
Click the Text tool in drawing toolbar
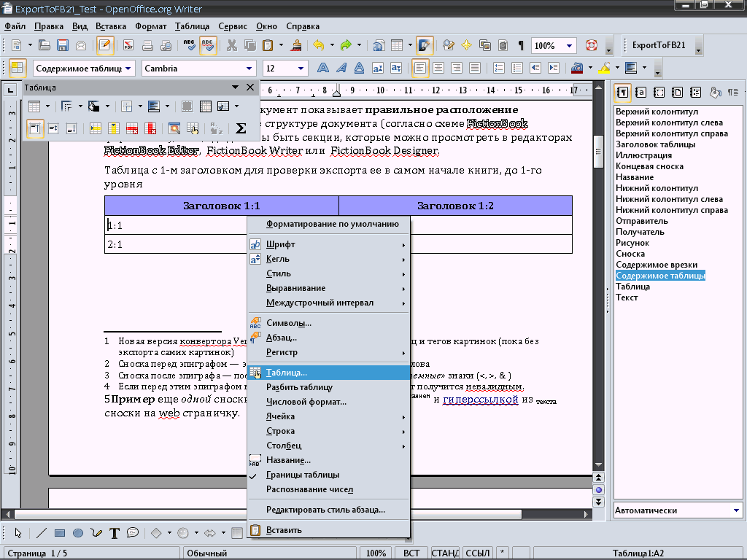tap(115, 533)
